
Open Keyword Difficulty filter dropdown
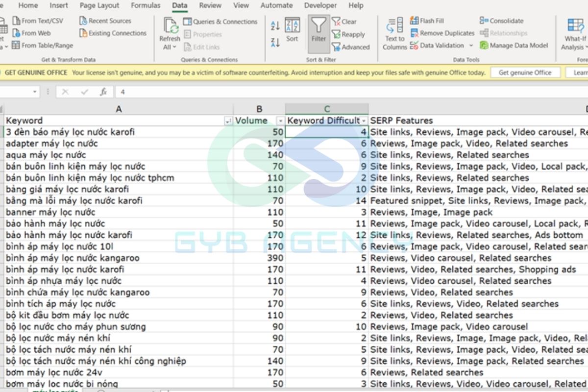(364, 121)
